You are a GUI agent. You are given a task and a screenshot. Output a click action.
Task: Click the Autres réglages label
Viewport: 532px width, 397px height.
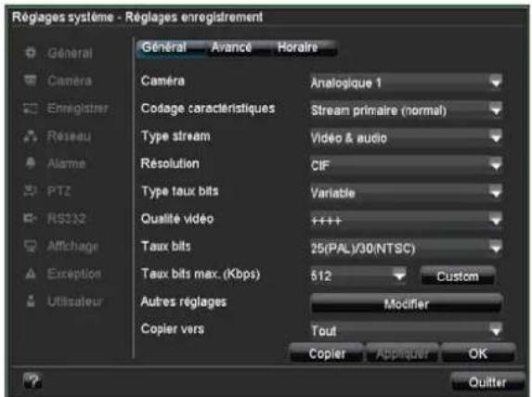[184, 301]
